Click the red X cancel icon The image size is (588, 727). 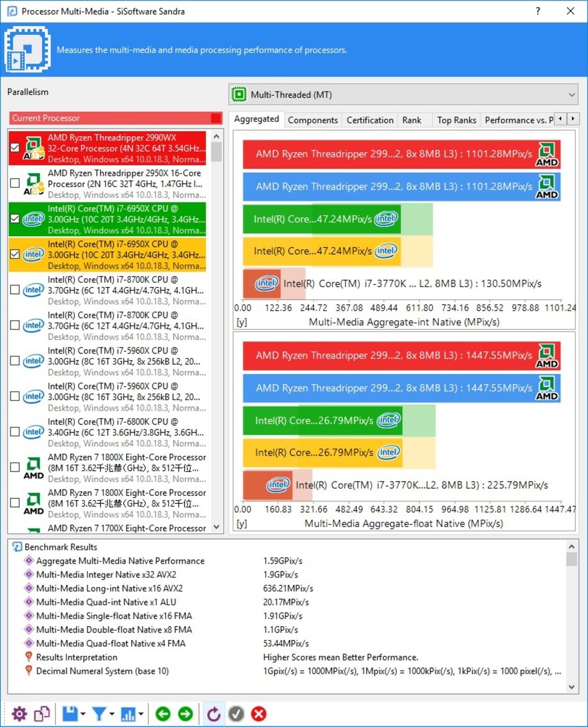[259, 713]
